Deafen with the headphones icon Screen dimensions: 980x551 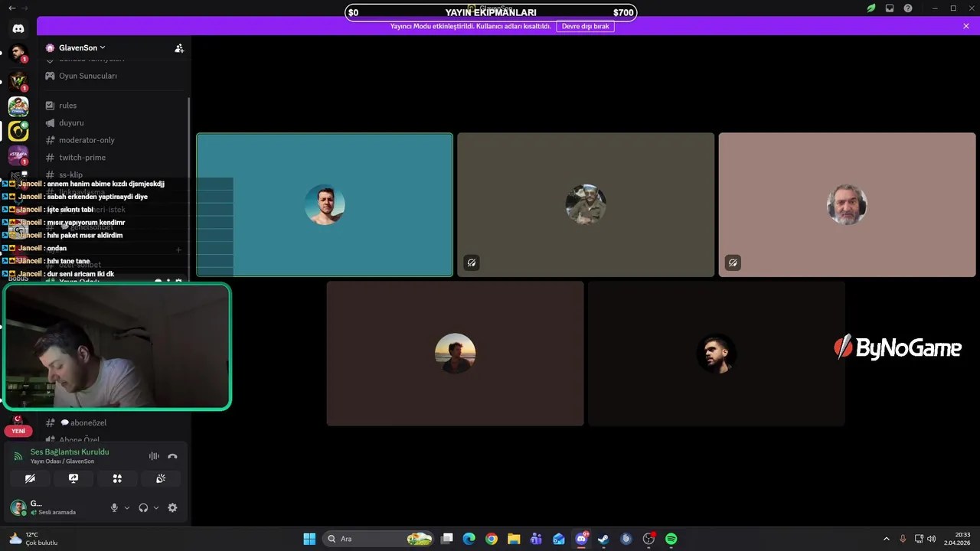(143, 507)
